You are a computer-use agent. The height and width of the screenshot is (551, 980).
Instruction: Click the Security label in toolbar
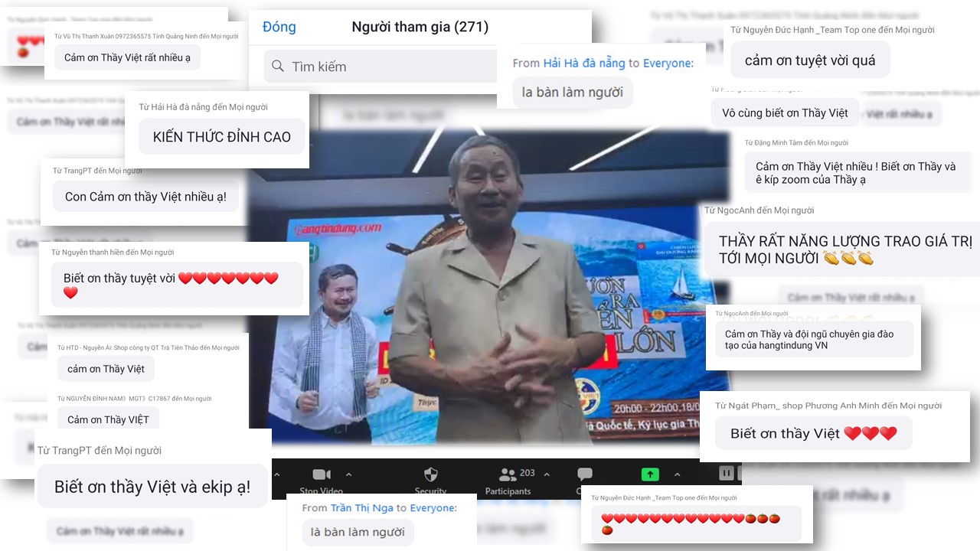click(x=431, y=491)
